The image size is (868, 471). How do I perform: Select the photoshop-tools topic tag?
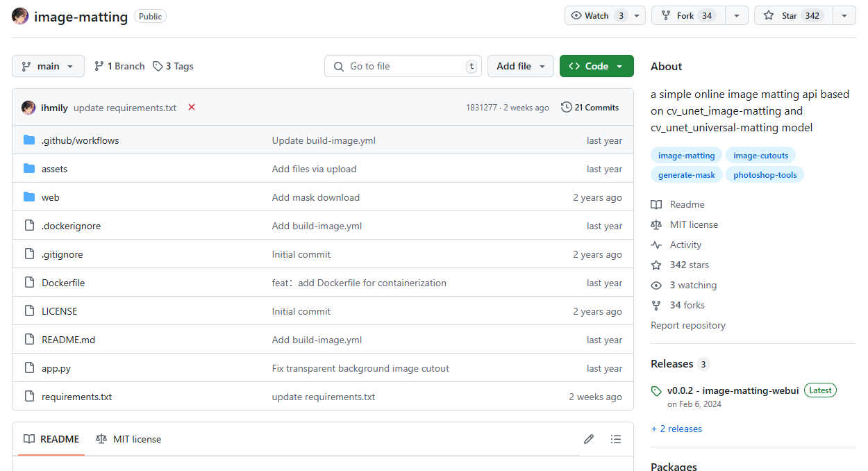pyautogui.click(x=765, y=175)
